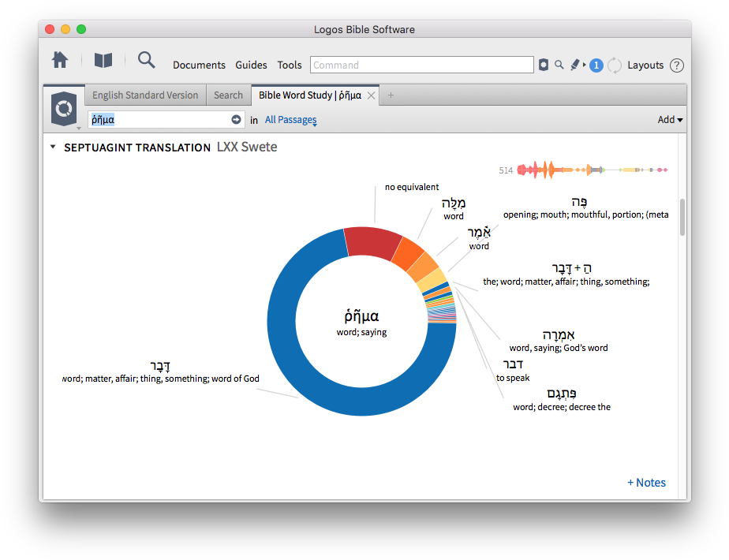Image resolution: width=729 pixels, height=560 pixels.
Task: Click the small search icon near Command box
Action: 559,65
